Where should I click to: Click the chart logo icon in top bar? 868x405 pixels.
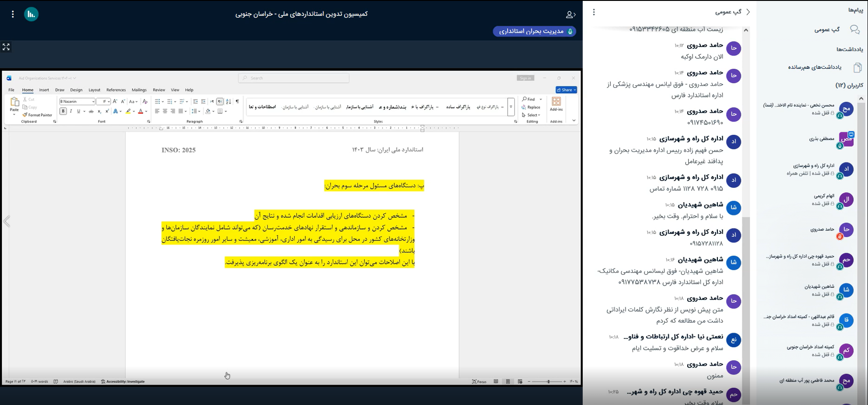(31, 14)
